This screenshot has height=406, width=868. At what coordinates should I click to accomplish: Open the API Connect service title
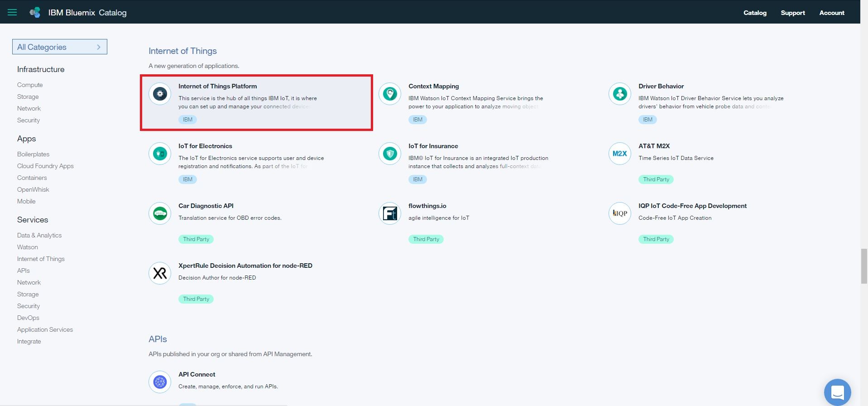click(197, 374)
